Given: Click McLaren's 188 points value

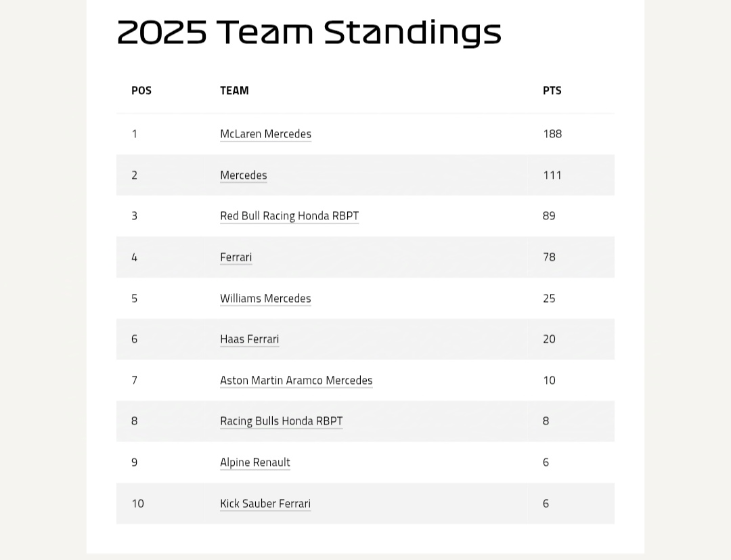Looking at the screenshot, I should tap(552, 134).
